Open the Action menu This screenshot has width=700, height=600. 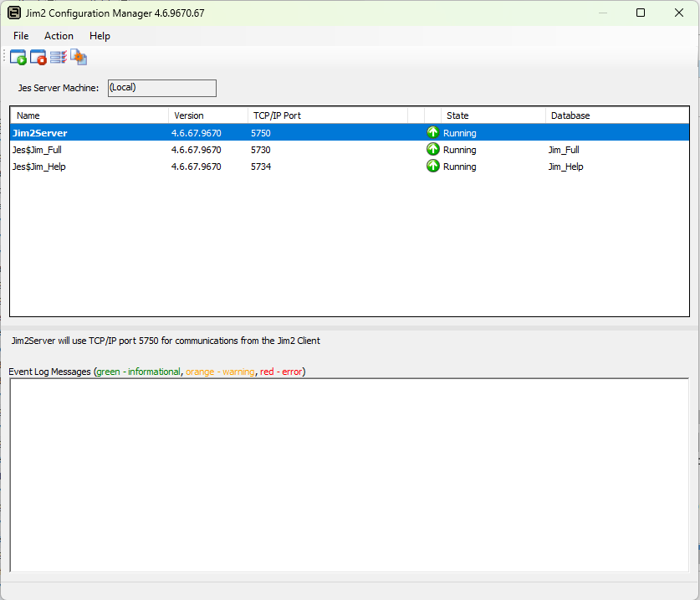59,36
